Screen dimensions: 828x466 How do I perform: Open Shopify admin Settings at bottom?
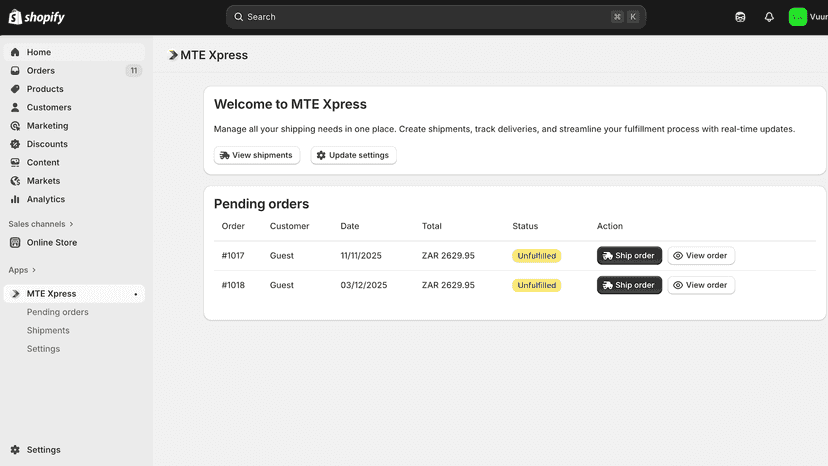click(74, 450)
